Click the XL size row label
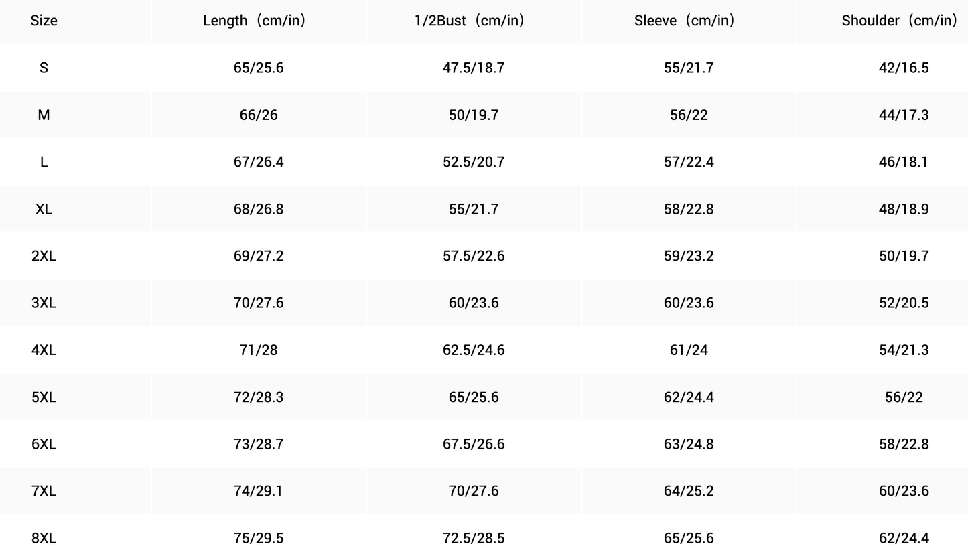This screenshot has width=968, height=560. click(44, 209)
